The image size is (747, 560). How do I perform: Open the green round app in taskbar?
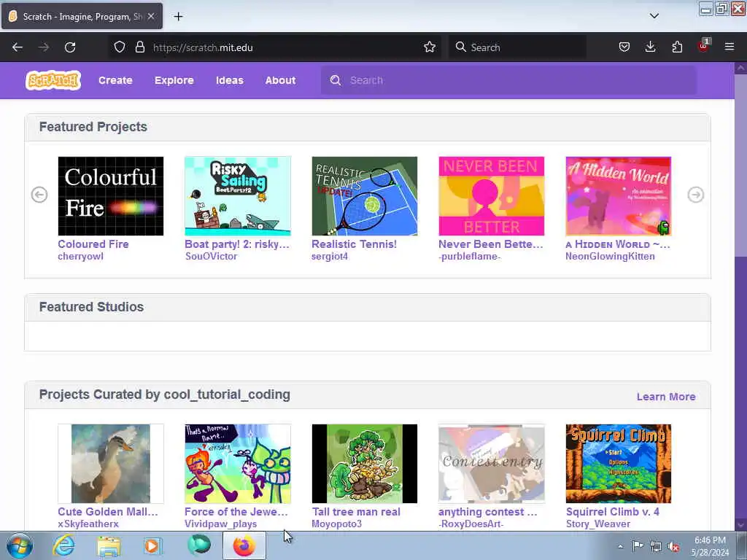tap(198, 545)
